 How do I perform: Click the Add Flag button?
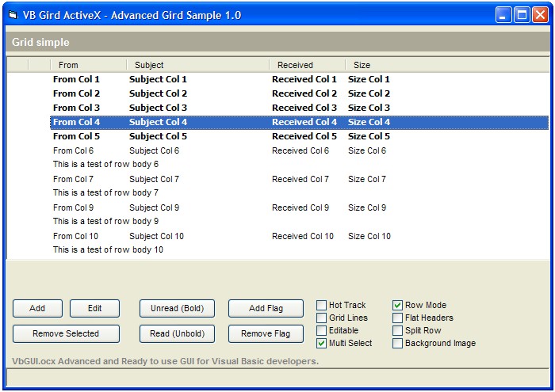point(266,308)
